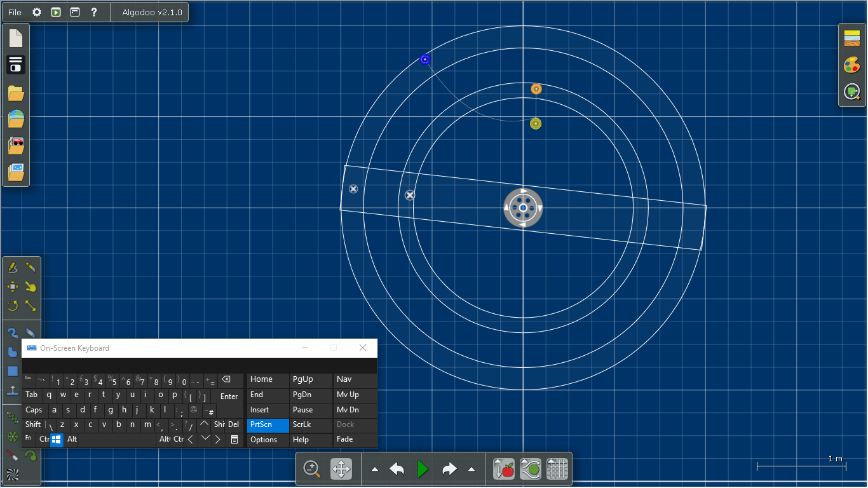
Task: Select the Pan arrows tool
Action: tap(341, 470)
